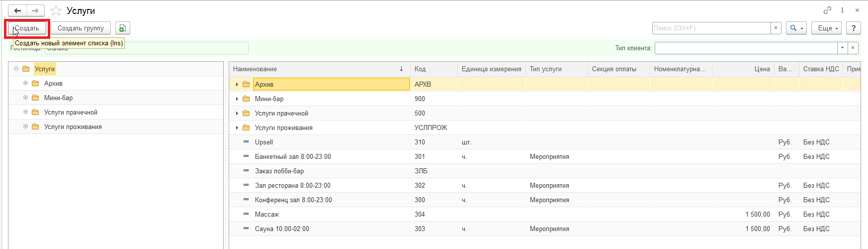
Task: Click the Код column header
Action: tap(434, 69)
